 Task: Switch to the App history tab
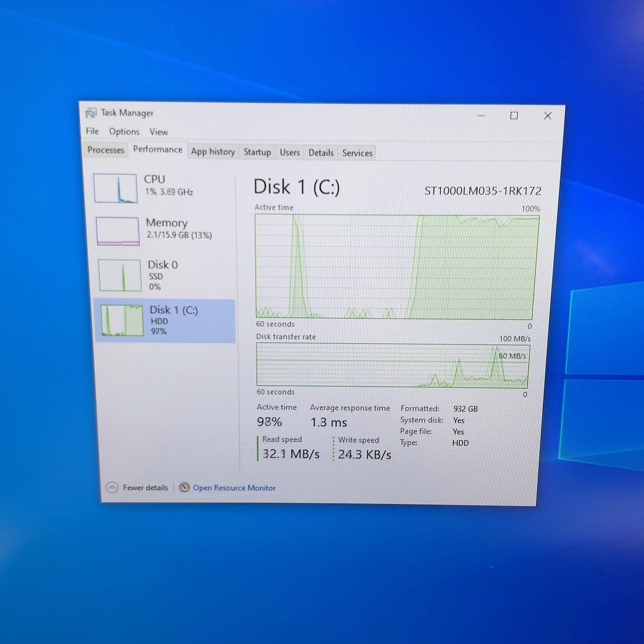coord(213,152)
